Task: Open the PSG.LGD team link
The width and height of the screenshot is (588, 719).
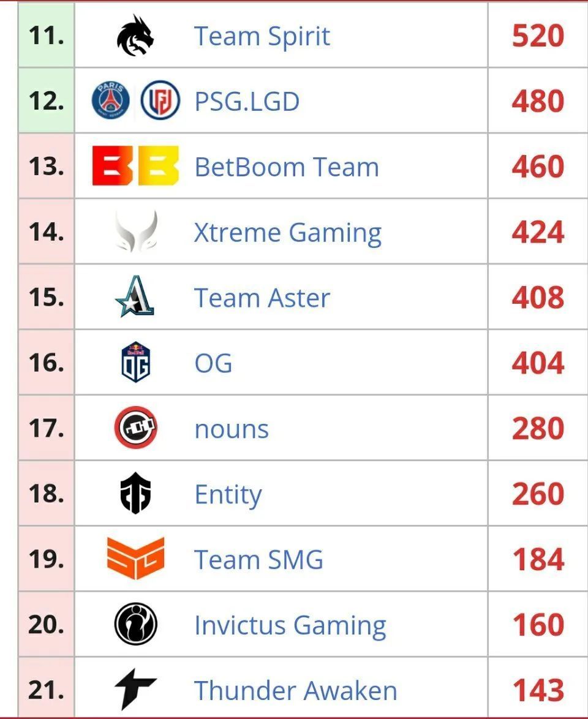Action: (x=247, y=101)
